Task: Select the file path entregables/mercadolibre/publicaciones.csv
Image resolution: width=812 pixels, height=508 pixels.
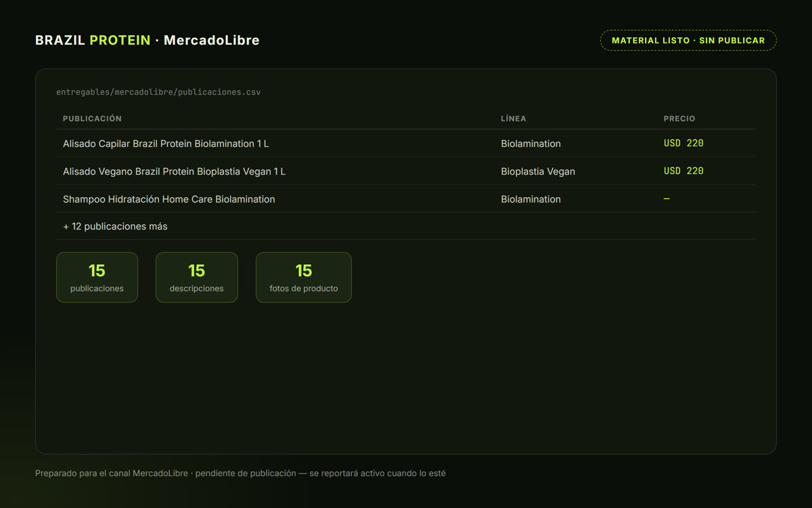Action: pyautogui.click(x=158, y=92)
